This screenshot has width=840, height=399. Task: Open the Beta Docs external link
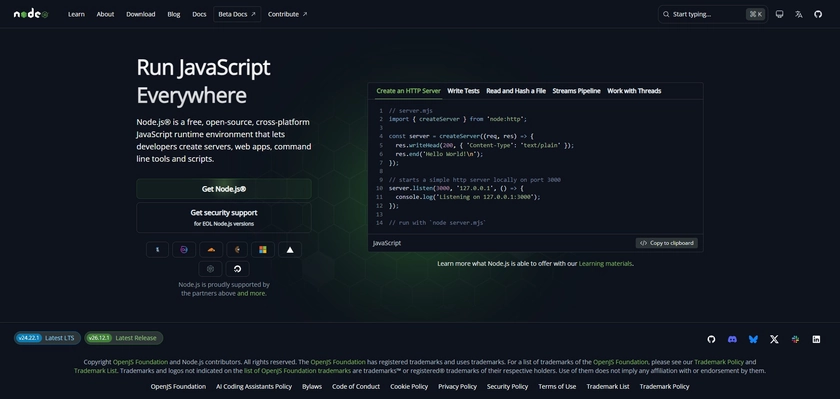coord(237,14)
